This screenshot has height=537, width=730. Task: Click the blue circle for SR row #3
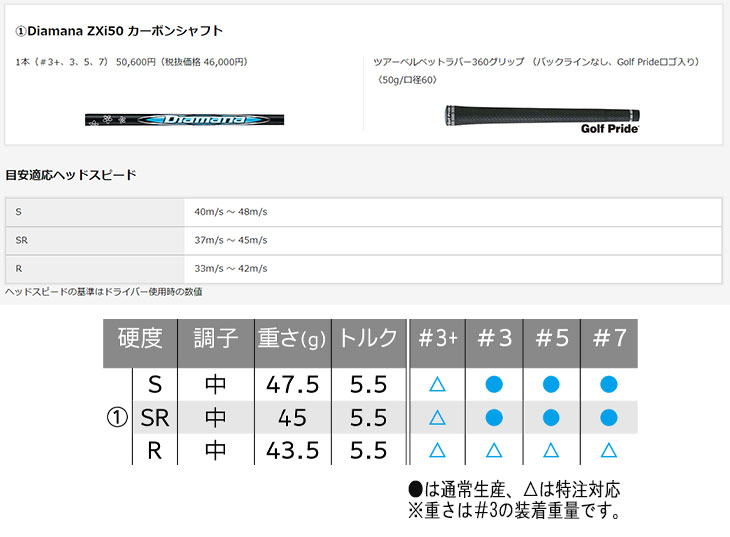click(x=494, y=418)
